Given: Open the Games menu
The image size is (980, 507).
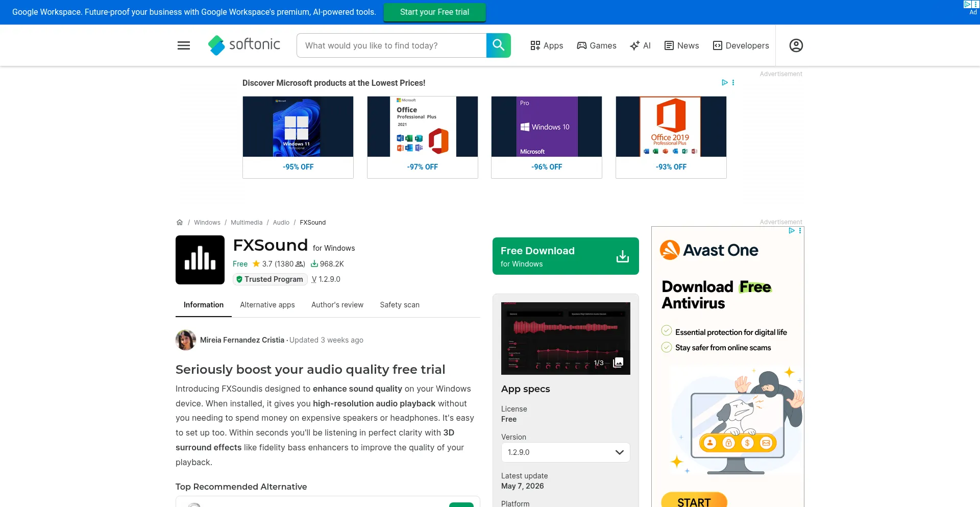Looking at the screenshot, I should (x=597, y=45).
